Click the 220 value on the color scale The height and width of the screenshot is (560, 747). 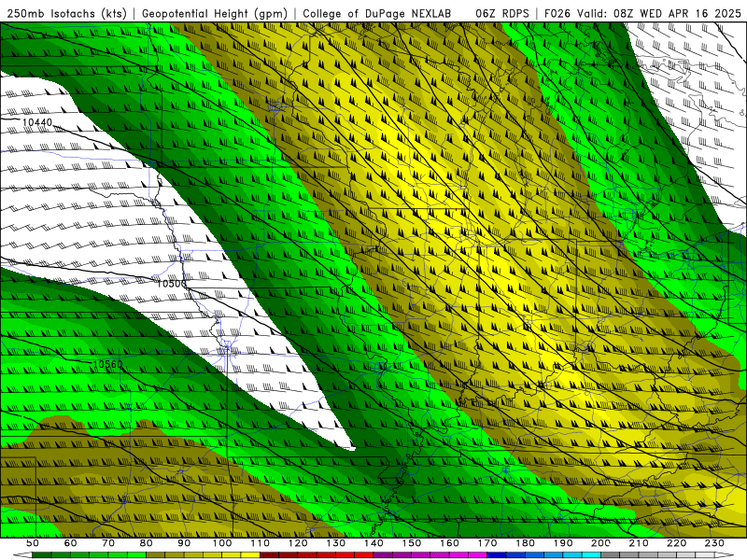coord(676,543)
